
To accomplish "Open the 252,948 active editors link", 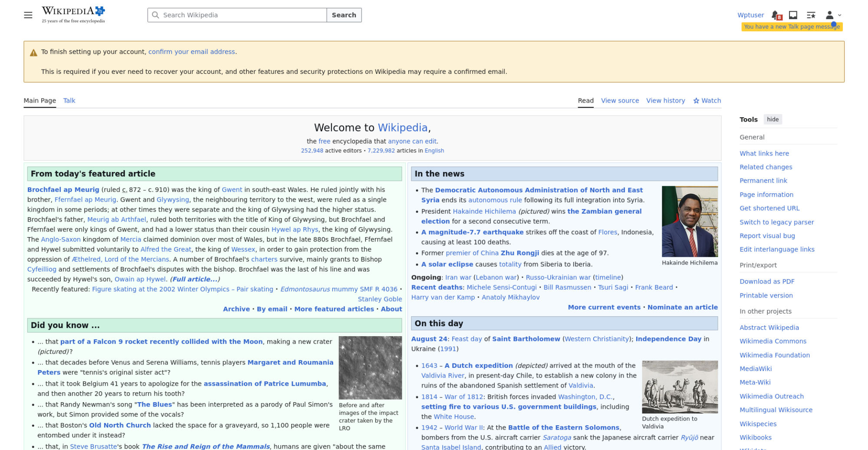I will click(x=312, y=151).
